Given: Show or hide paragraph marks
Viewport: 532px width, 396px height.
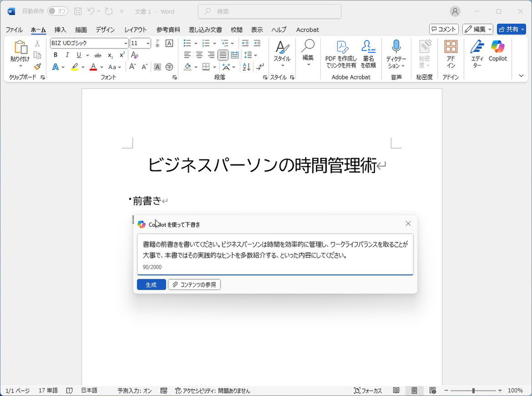Looking at the screenshot, I should coord(259,67).
